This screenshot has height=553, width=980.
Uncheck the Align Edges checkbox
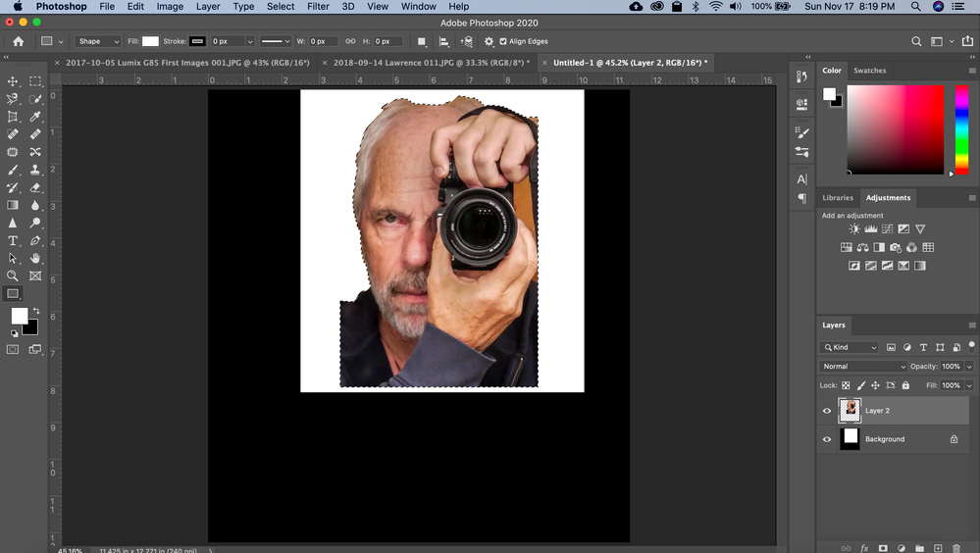pyautogui.click(x=503, y=41)
